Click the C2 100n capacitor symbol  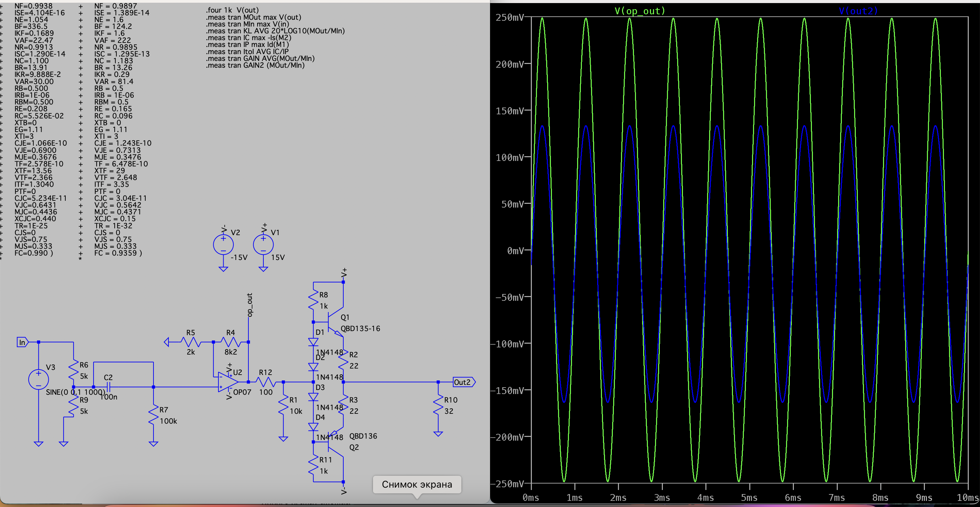click(109, 387)
